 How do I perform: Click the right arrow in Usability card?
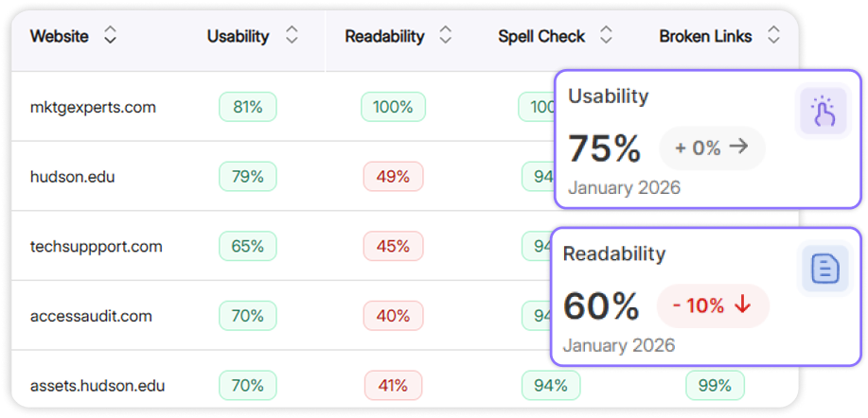coord(739,148)
